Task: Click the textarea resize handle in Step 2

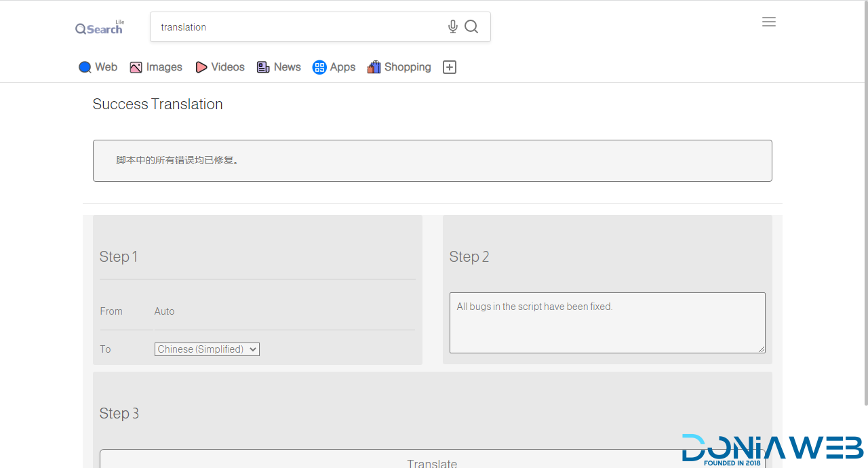Action: tap(762, 349)
